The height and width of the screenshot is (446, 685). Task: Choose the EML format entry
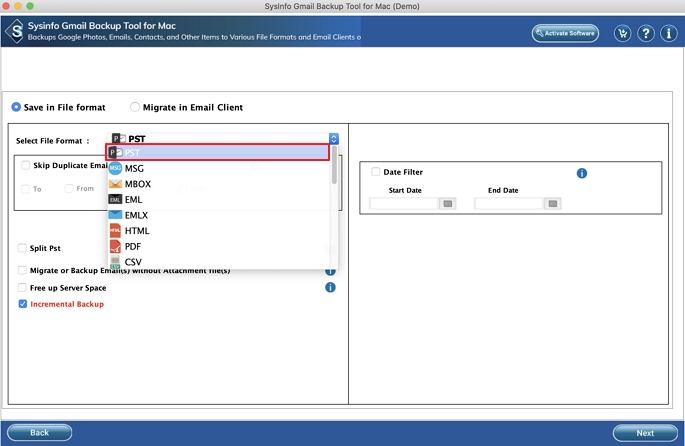[134, 200]
